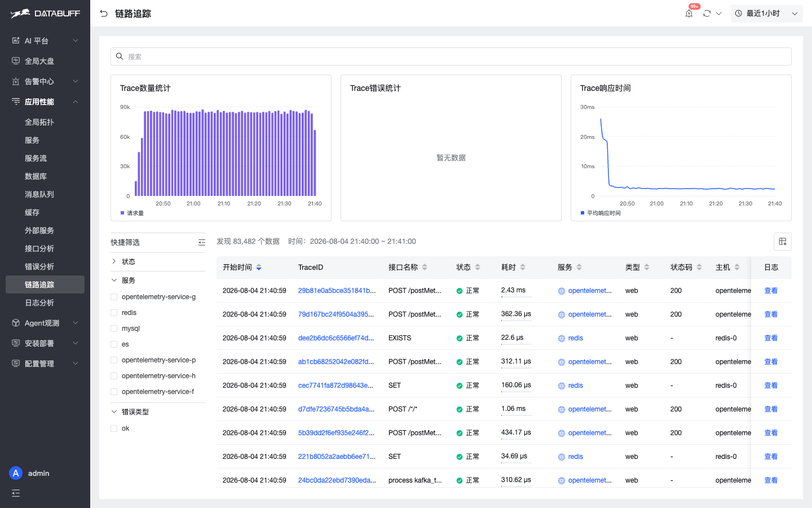
Task: Click 查看 log link for trace 79d167bc24f9504a395
Action: pos(771,314)
